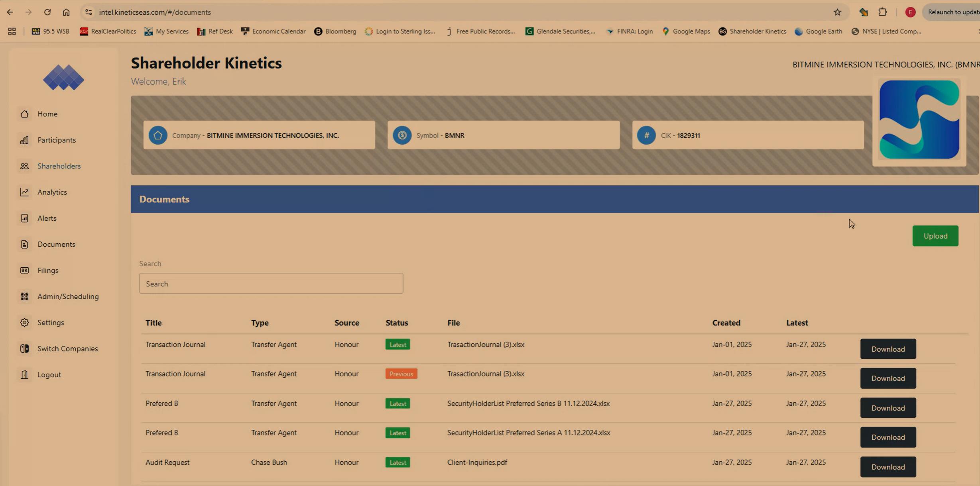Click the orange Previous status badge

(401, 374)
